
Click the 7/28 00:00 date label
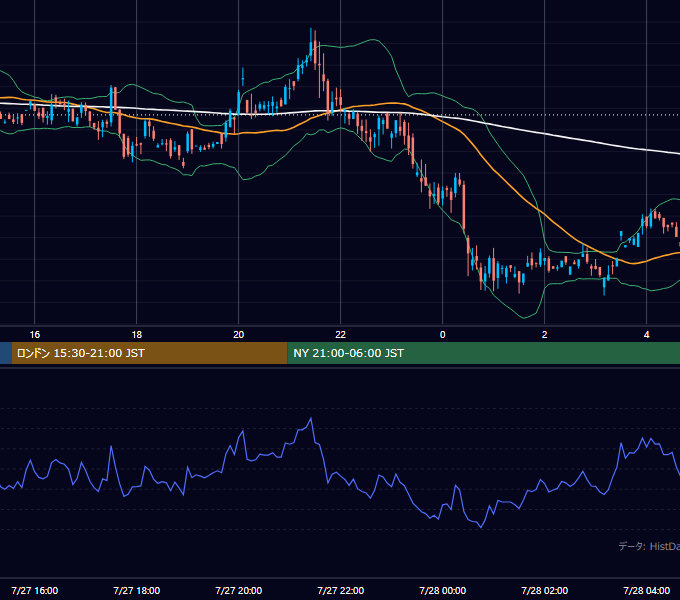pos(442,590)
